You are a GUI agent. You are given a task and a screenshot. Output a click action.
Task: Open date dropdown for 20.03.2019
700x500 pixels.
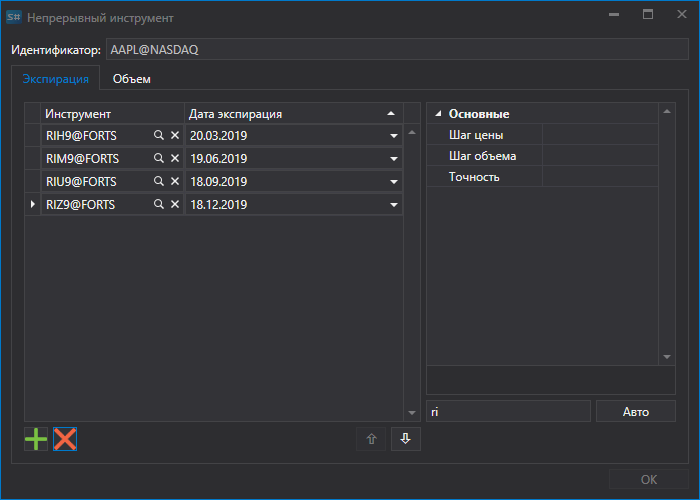pyautogui.click(x=394, y=136)
